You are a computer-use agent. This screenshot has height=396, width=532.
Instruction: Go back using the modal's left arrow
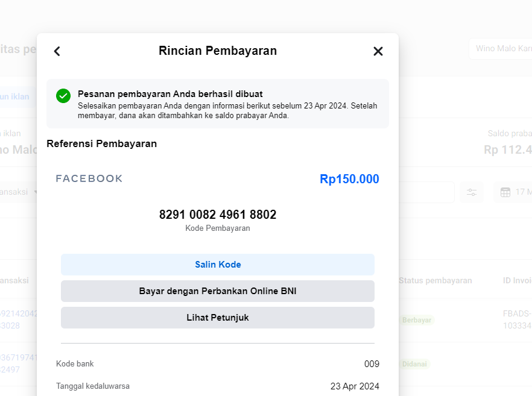[x=57, y=51]
